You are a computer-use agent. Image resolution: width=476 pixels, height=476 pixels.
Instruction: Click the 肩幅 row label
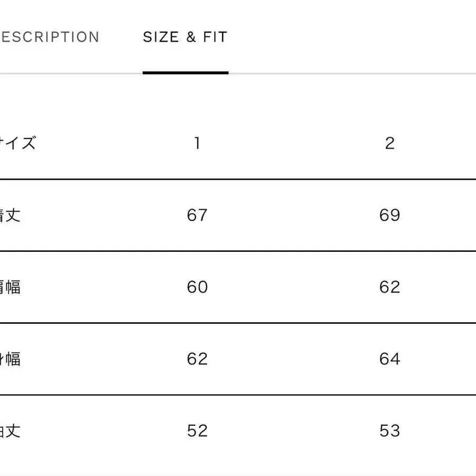(10, 287)
